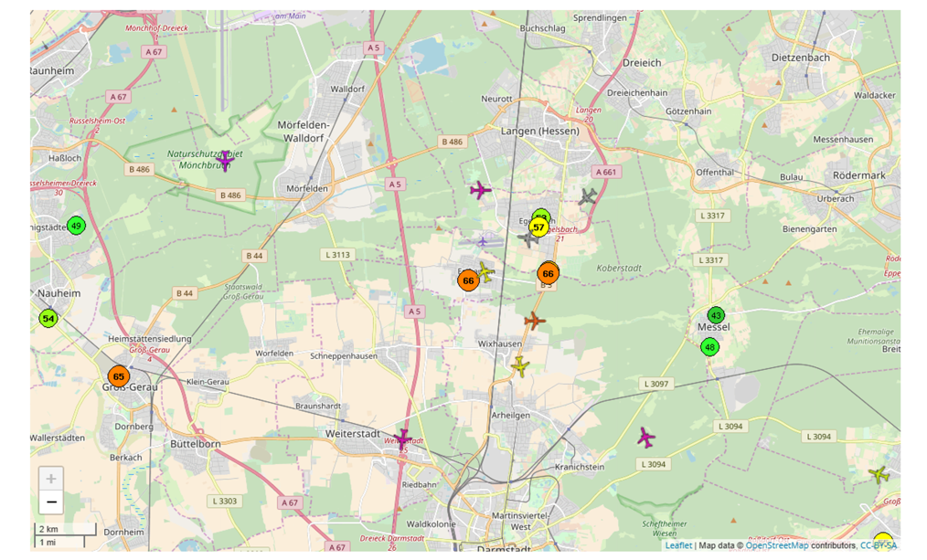Select the magenta airplane west of Langen
Image resolution: width=927 pixels, height=560 pixels.
tap(481, 190)
